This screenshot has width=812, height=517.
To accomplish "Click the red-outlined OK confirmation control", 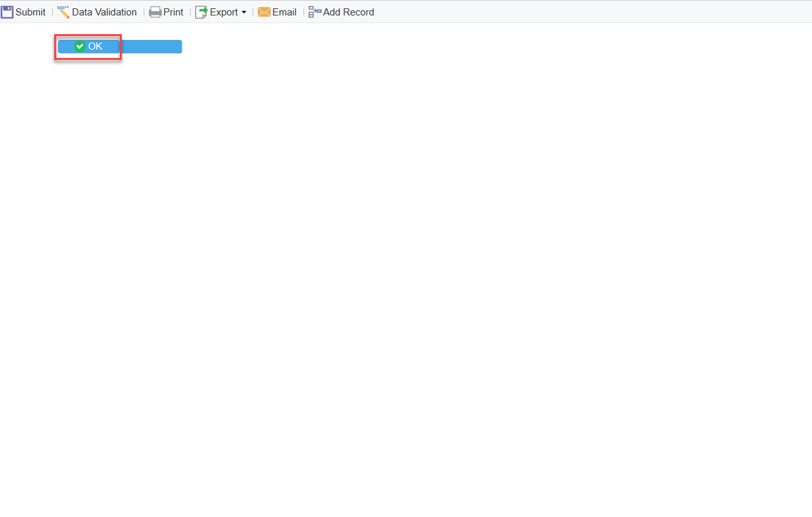I will pos(88,46).
